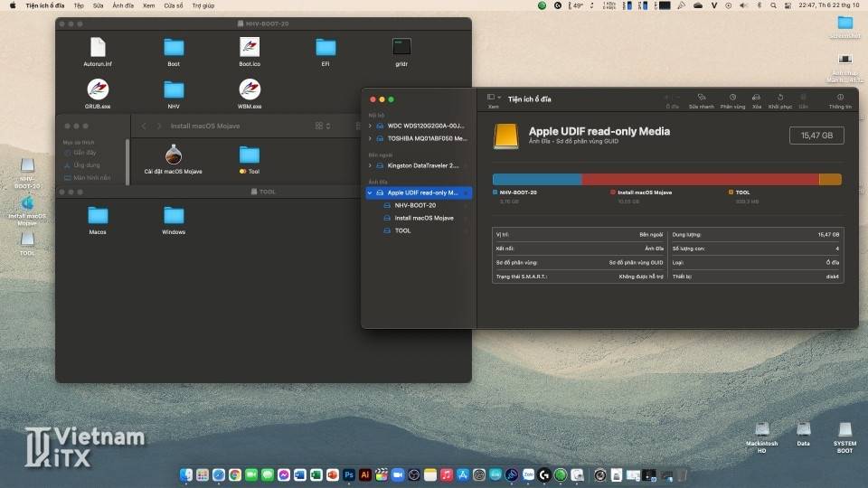Select the NHV-BOOT-20 volume in sidebar
868x488 pixels.
tap(415, 205)
